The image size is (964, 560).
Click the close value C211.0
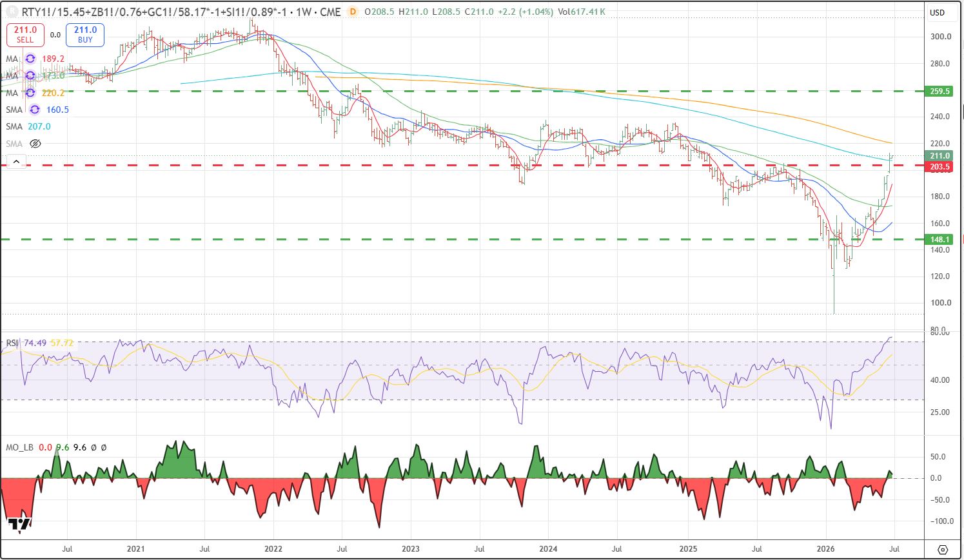point(479,12)
